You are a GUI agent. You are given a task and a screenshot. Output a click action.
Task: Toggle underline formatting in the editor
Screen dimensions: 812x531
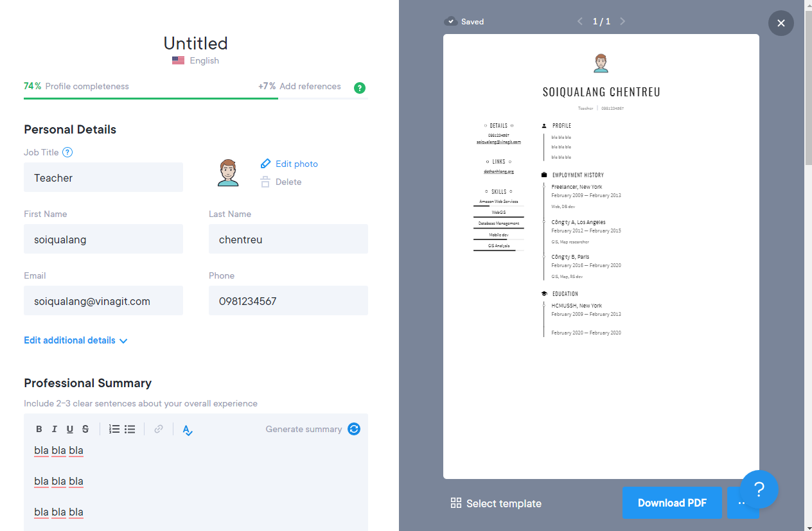(70, 430)
